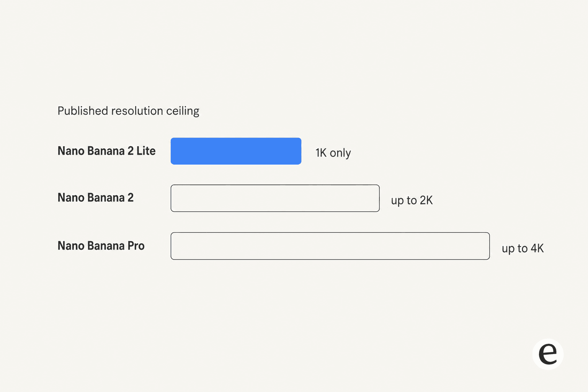Click the 'Nano Banana 2' row label

click(95, 198)
